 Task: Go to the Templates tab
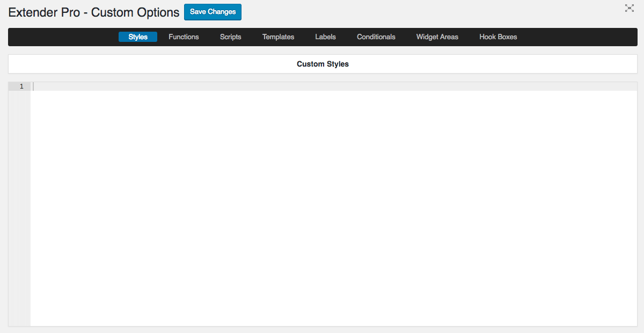point(278,37)
